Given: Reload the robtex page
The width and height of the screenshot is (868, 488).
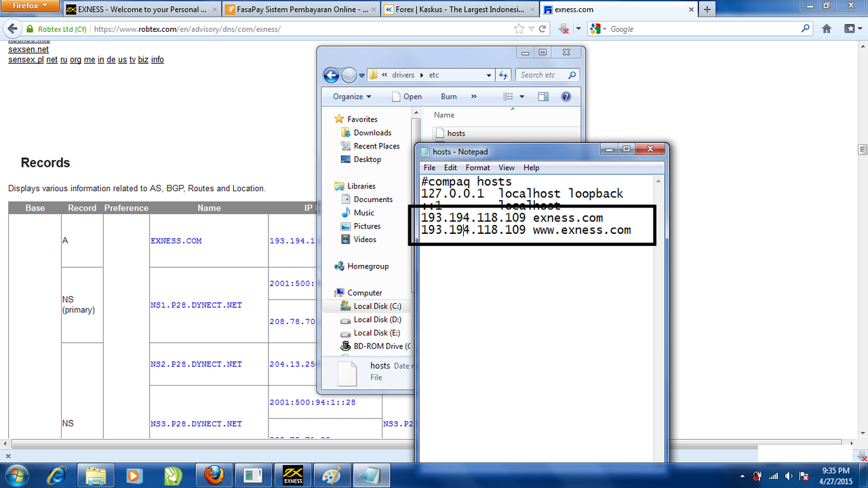Looking at the screenshot, I should click(x=542, y=29).
